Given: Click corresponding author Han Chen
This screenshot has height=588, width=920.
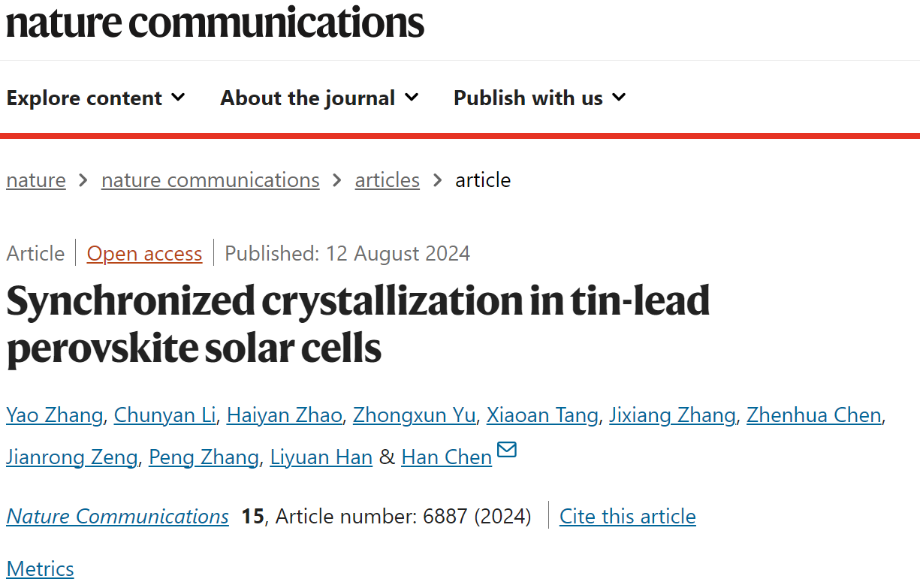Looking at the screenshot, I should (x=447, y=457).
